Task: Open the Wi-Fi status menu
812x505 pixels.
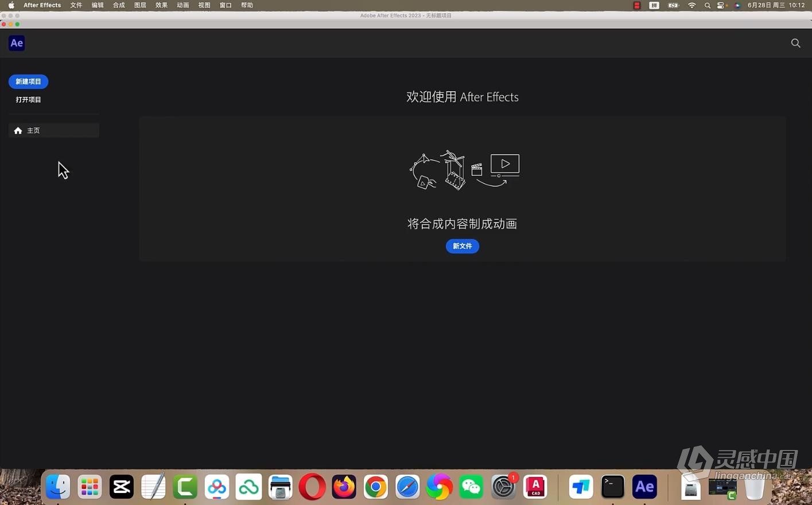Action: click(x=691, y=5)
